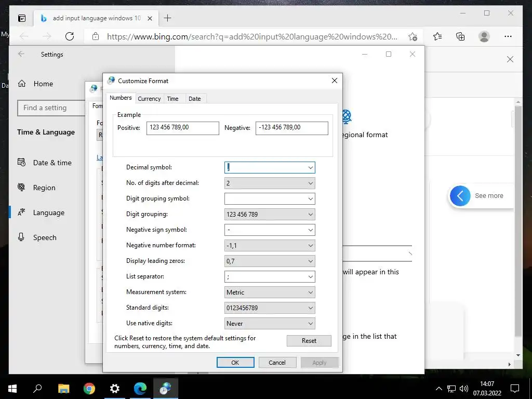This screenshot has height=399, width=532.
Task: Click the Edge browser back button
Action: point(24,36)
